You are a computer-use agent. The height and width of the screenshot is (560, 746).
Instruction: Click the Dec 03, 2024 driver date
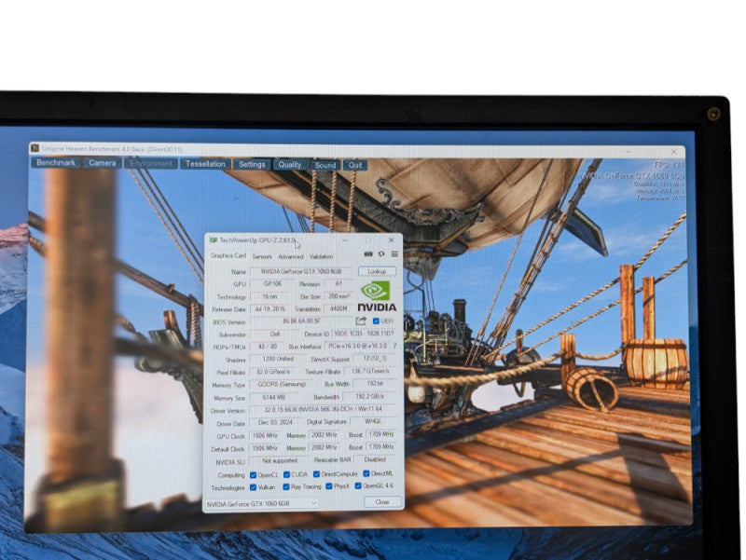point(275,422)
